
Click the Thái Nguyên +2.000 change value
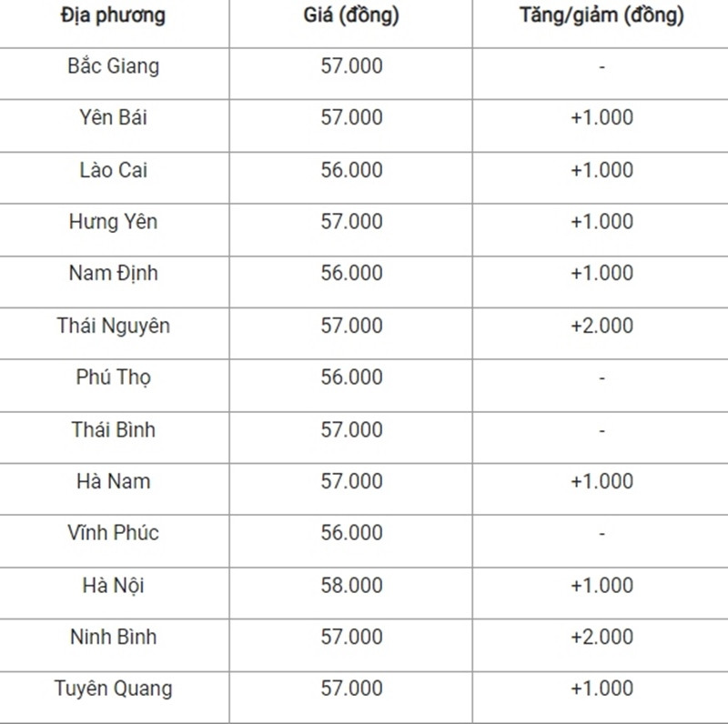pyautogui.click(x=602, y=326)
